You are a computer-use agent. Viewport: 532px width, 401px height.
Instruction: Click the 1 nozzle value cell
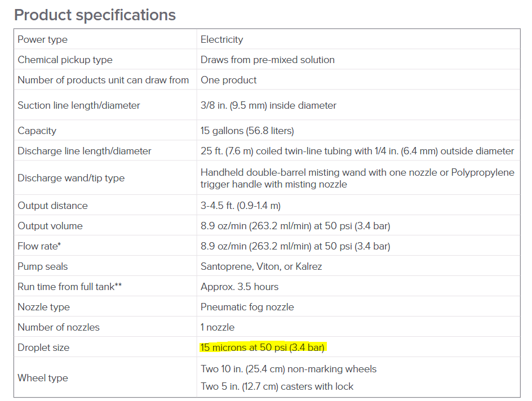[x=358, y=327]
